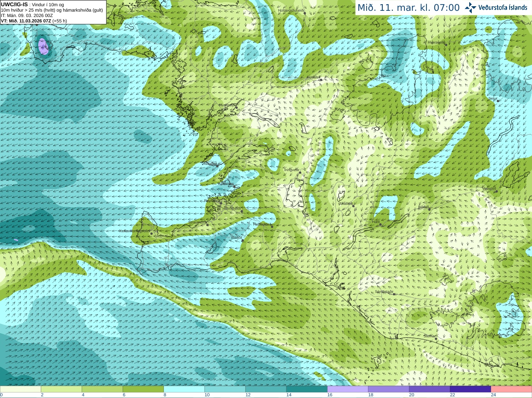Select the Sámsstaðir station label
The width and height of the screenshot is (532, 398).
(384, 292)
